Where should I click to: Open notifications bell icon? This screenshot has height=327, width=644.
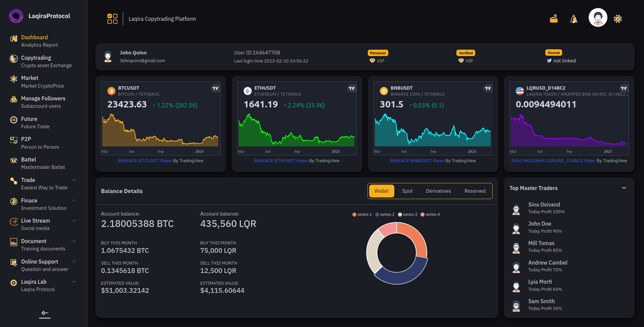574,19
